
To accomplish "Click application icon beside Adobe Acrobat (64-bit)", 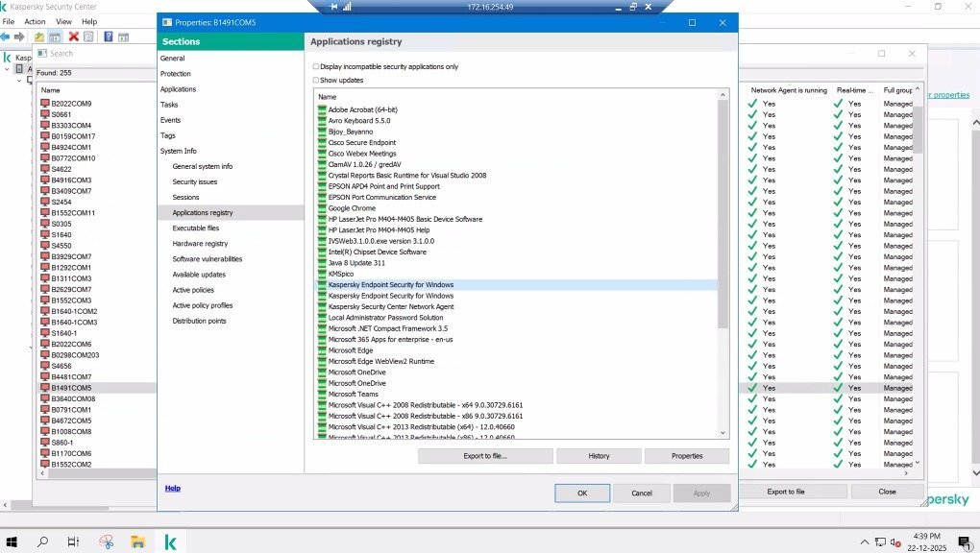I will [x=323, y=109].
